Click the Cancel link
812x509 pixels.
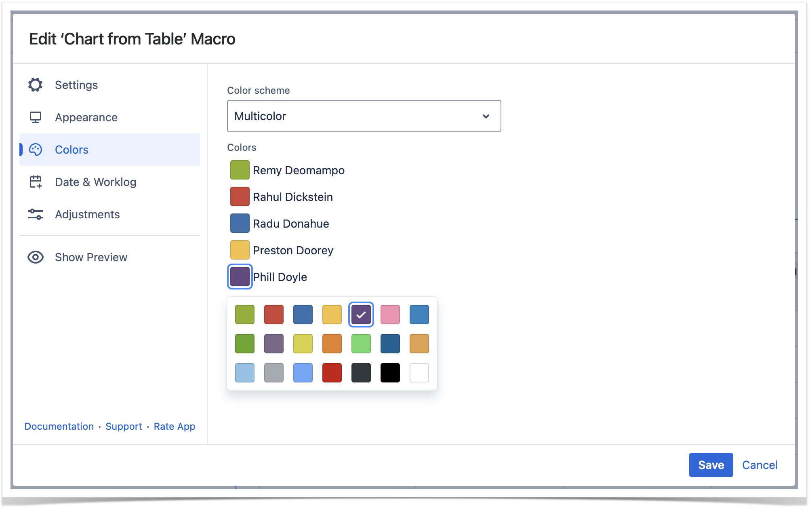tap(759, 465)
